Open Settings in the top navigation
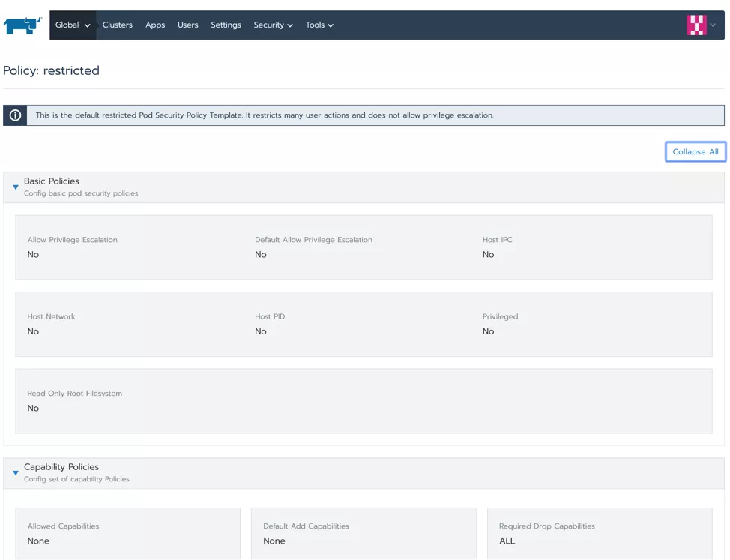The width and height of the screenshot is (730, 560). point(226,25)
